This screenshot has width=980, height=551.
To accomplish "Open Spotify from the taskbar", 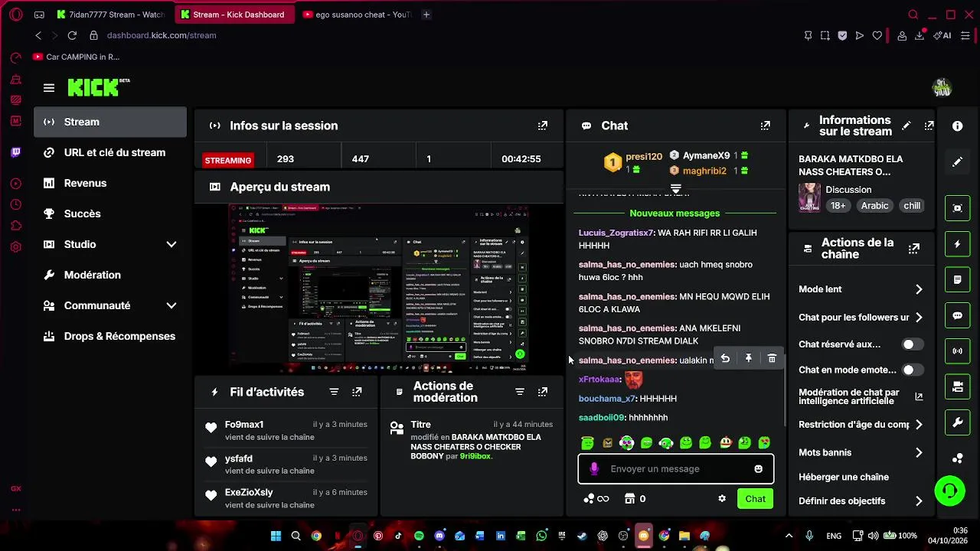I will click(419, 536).
